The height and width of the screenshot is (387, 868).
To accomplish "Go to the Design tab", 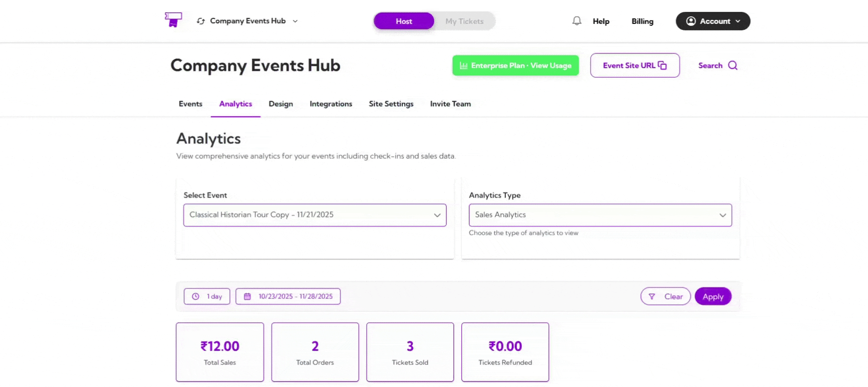I will [281, 104].
